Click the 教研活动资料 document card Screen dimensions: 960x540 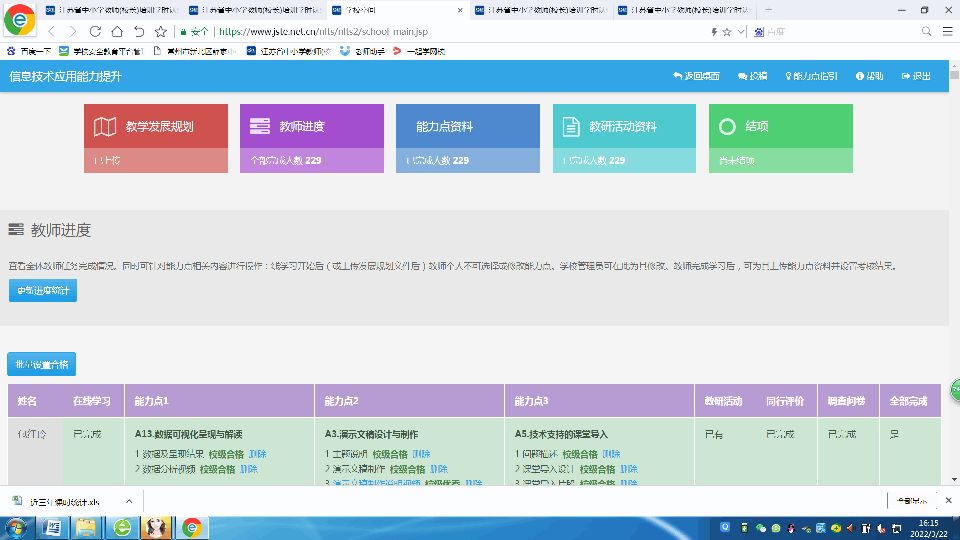pyautogui.click(x=623, y=127)
